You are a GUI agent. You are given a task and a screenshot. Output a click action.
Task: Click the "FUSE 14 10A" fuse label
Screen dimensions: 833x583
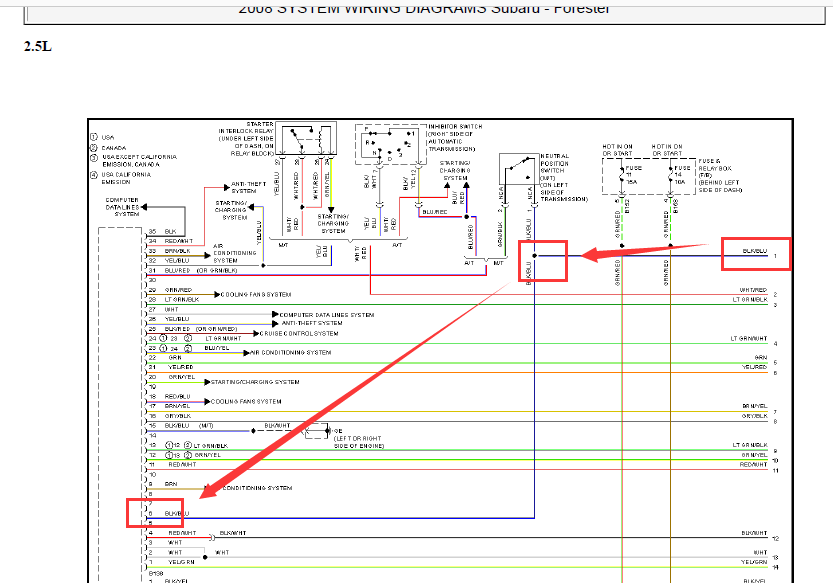click(682, 175)
